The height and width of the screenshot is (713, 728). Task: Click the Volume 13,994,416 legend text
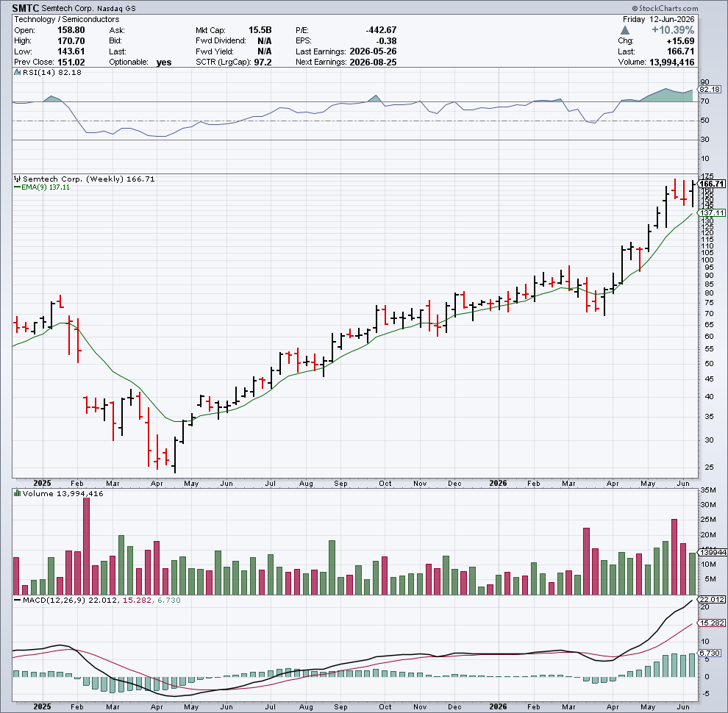click(63, 493)
